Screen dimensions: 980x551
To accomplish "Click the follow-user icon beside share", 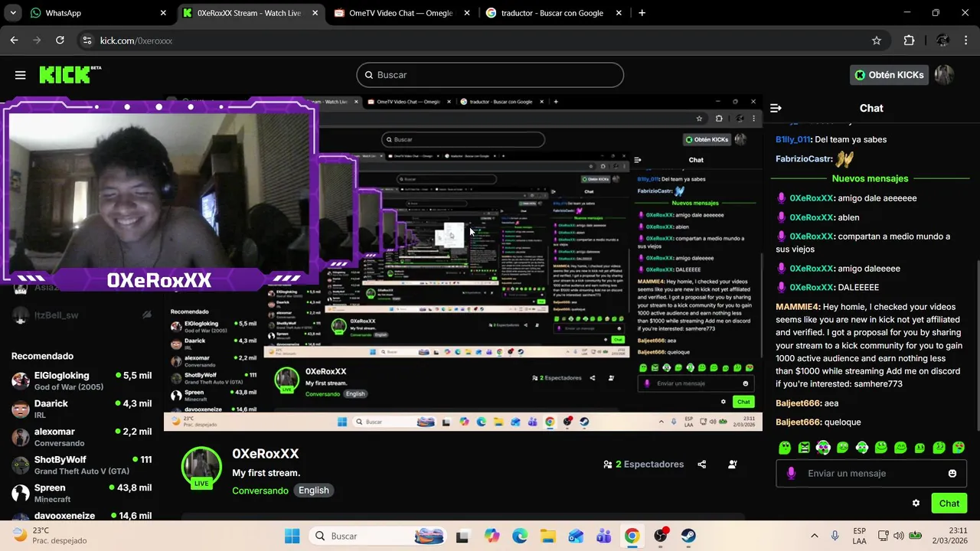I will click(733, 464).
